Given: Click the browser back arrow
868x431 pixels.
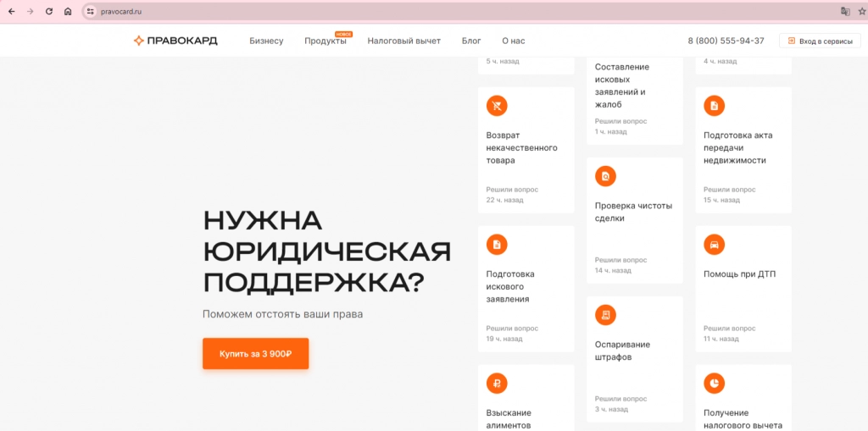Looking at the screenshot, I should [x=11, y=11].
